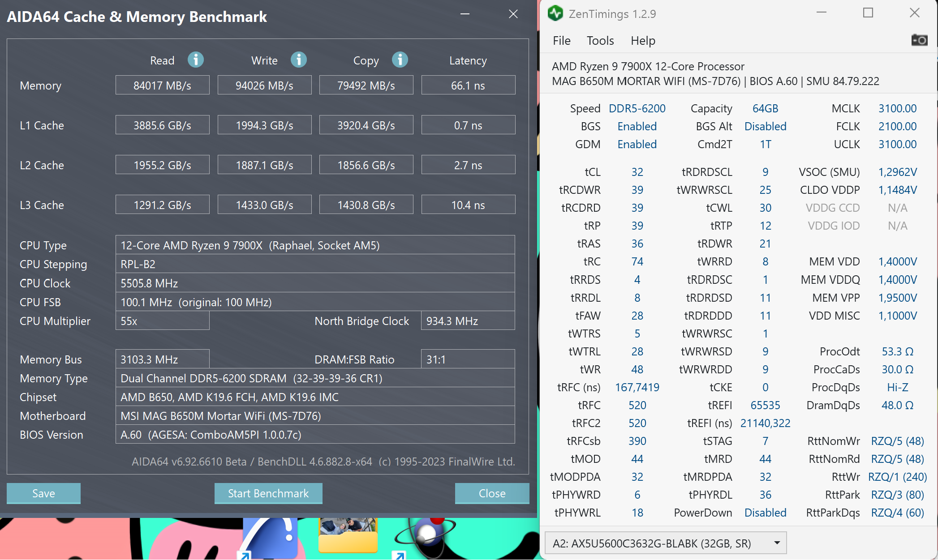This screenshot has width=938, height=560.
Task: Maximize the ZenTimings window
Action: pos(868,13)
